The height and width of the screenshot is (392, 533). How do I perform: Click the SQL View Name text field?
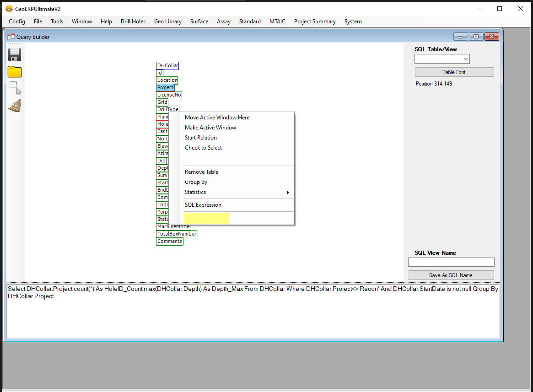click(451, 262)
